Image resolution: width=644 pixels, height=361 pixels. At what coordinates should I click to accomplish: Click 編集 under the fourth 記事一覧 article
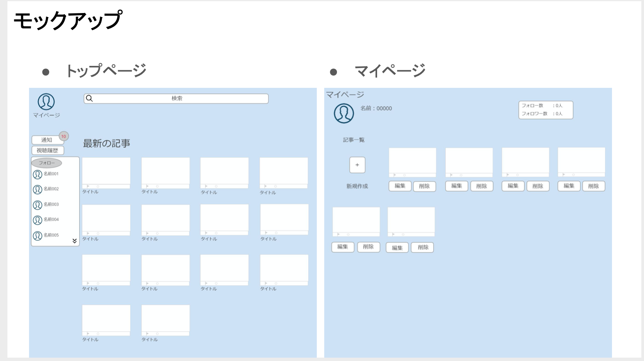tap(569, 186)
